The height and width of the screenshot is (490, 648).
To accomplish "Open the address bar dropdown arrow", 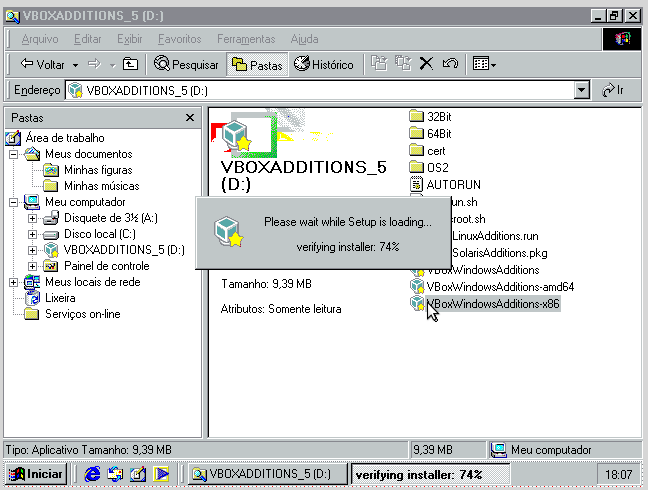I will coord(581,90).
